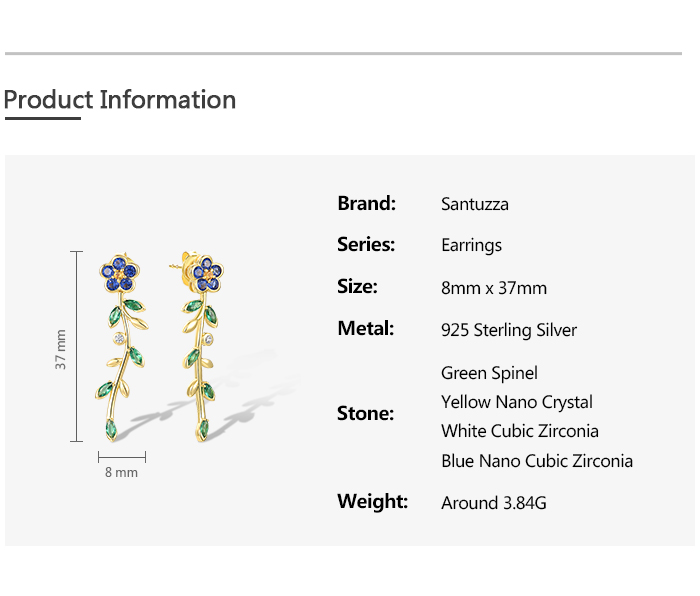Viewport: 700px width, 596px height.
Task: Click the 8 mm width dimension label
Action: (121, 472)
